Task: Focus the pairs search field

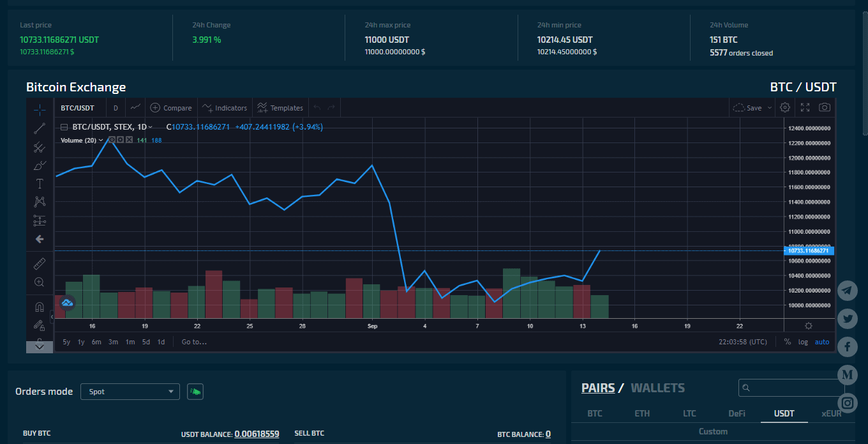Action: [791, 388]
